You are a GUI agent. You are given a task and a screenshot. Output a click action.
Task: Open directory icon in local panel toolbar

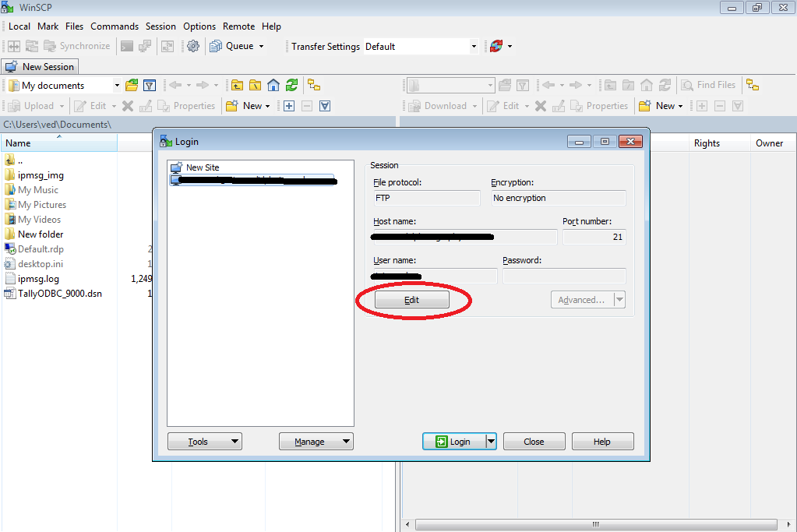[x=132, y=86]
